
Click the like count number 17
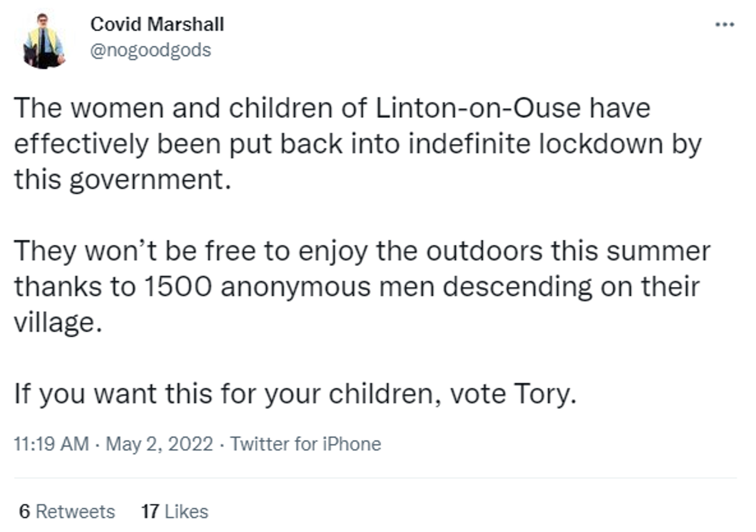click(x=150, y=512)
